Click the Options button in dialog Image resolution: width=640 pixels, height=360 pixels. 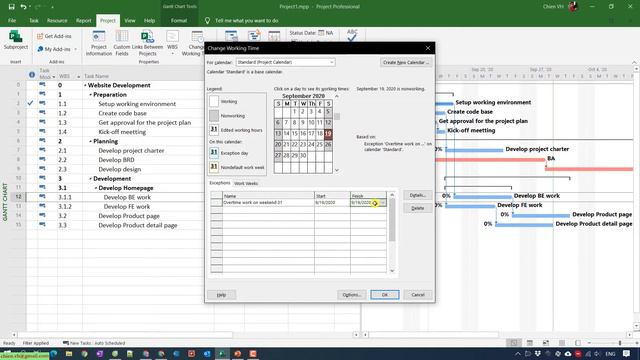pos(351,295)
